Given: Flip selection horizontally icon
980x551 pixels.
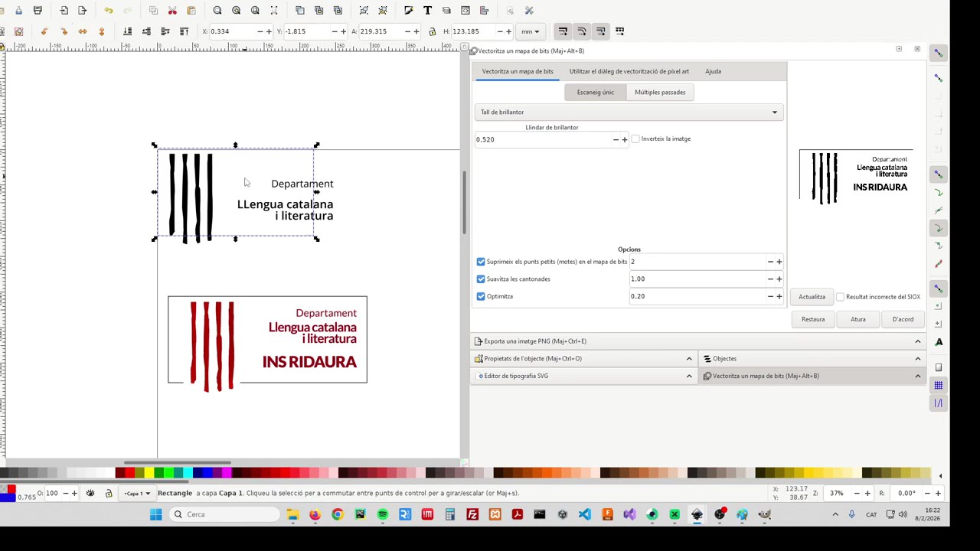Looking at the screenshot, I should click(83, 31).
